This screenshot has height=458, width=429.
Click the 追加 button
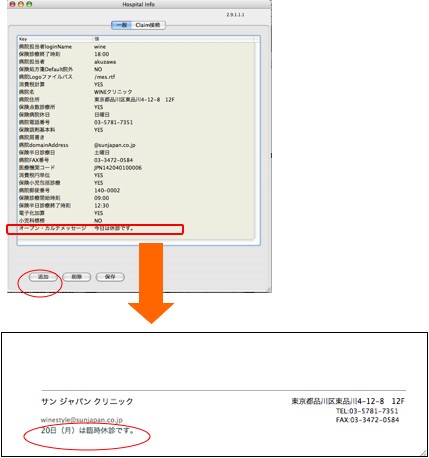pos(43,277)
